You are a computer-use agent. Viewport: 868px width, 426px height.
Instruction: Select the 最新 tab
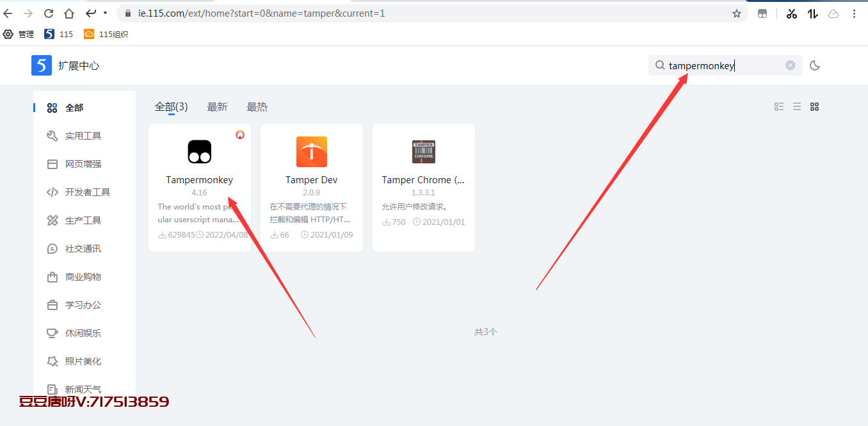point(217,107)
